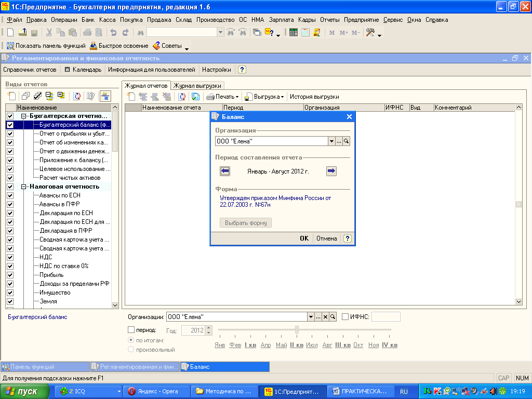Click the Windows пуск start button
The image size is (532, 399).
[x=25, y=392]
